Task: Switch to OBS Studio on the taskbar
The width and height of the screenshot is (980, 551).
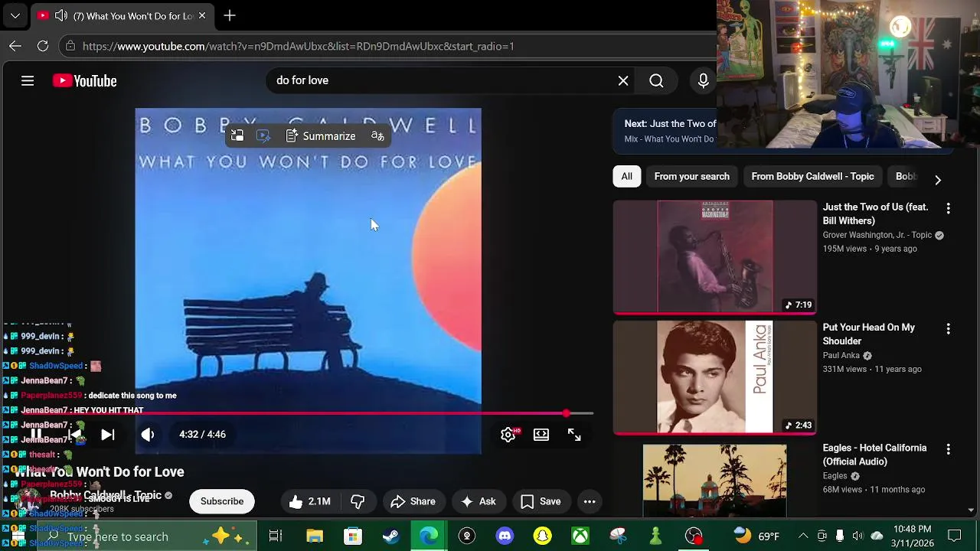Action: [x=694, y=536]
